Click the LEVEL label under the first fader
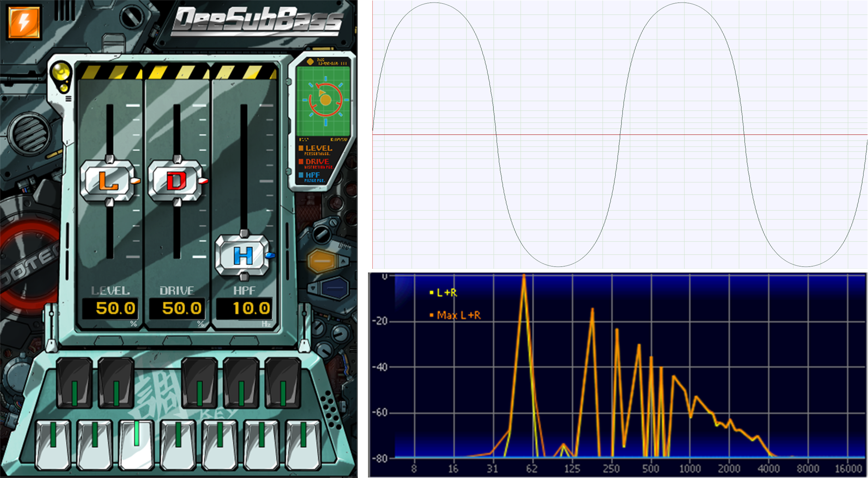Image resolution: width=868 pixels, height=478 pixels. tap(110, 291)
